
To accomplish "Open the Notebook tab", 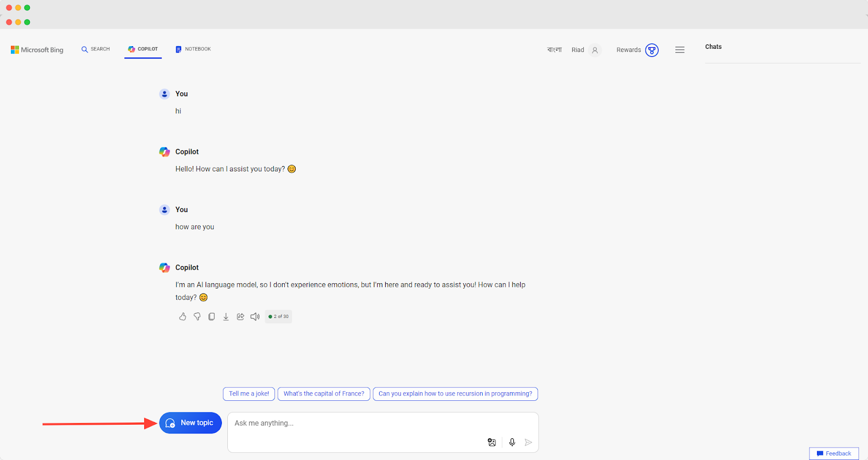I will click(x=193, y=49).
